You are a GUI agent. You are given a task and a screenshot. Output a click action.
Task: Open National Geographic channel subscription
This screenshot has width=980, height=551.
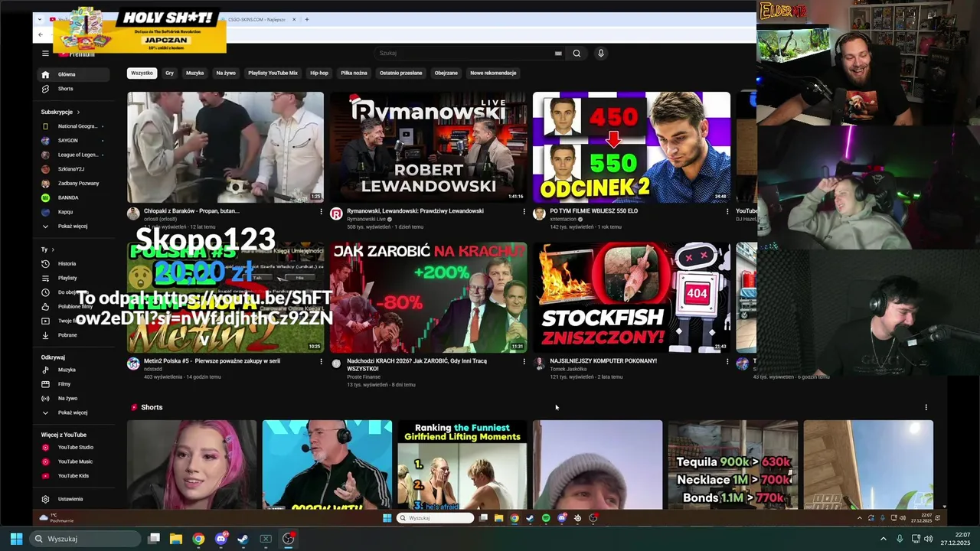[x=72, y=126]
